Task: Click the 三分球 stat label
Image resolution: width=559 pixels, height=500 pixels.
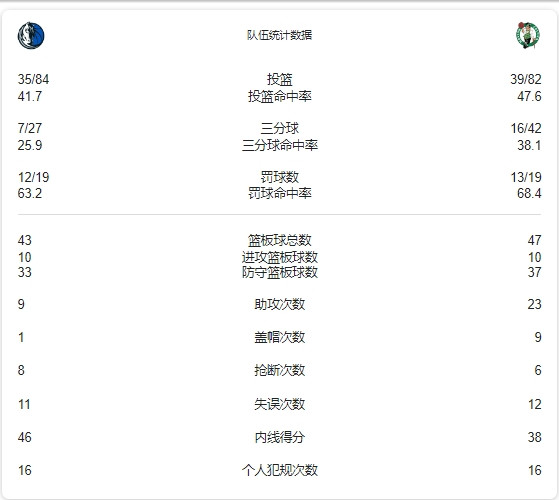Action: tap(280, 128)
